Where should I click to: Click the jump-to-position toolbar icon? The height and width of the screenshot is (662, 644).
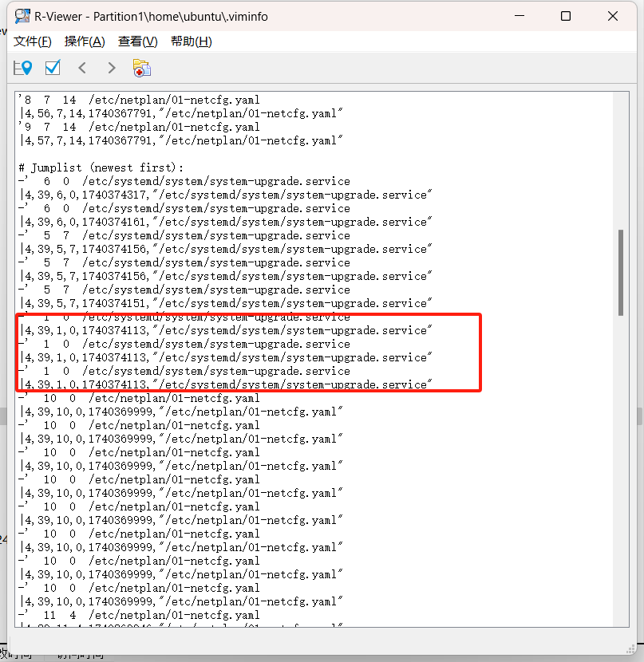tap(22, 68)
